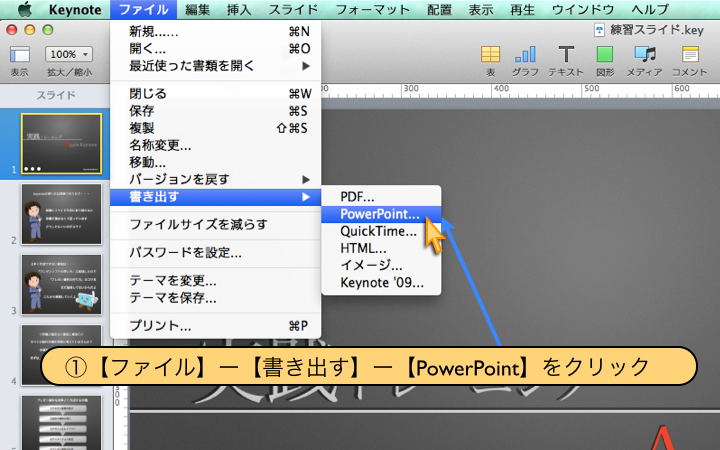Select slide 3 thumbnail
The width and height of the screenshot is (720, 450).
(62, 285)
